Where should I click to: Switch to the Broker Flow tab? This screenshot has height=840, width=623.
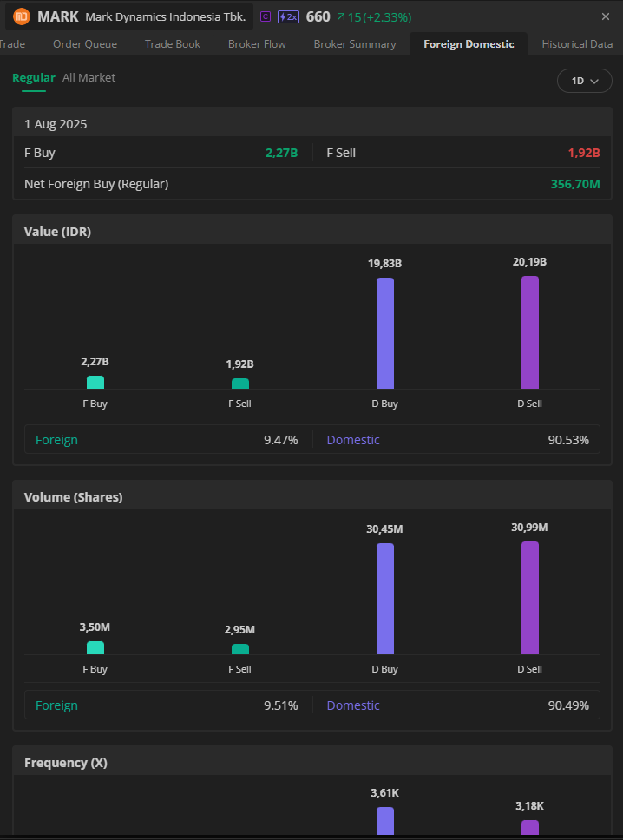tap(257, 44)
